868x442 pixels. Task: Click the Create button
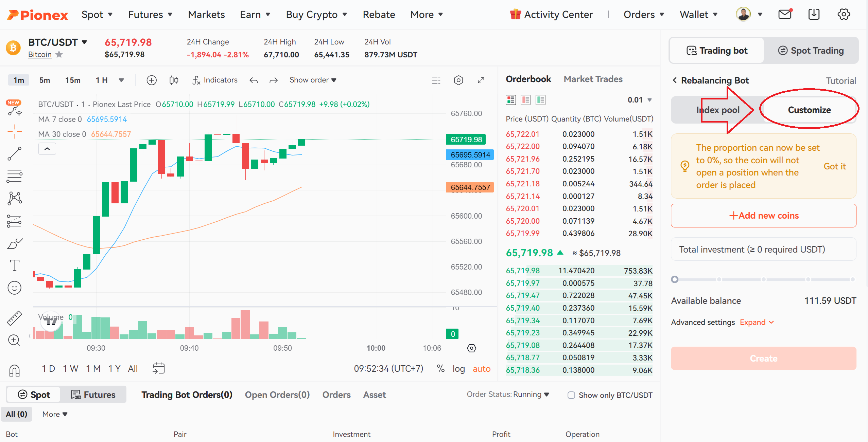[763, 358]
